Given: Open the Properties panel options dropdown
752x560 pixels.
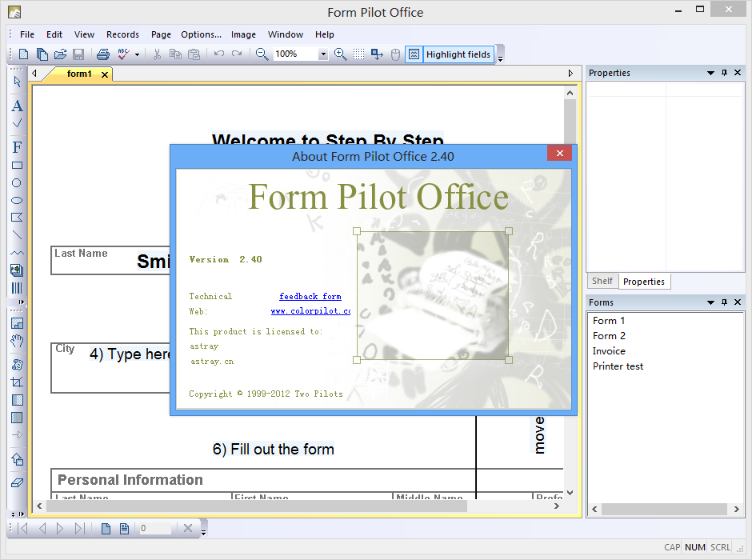Looking at the screenshot, I should (x=710, y=73).
